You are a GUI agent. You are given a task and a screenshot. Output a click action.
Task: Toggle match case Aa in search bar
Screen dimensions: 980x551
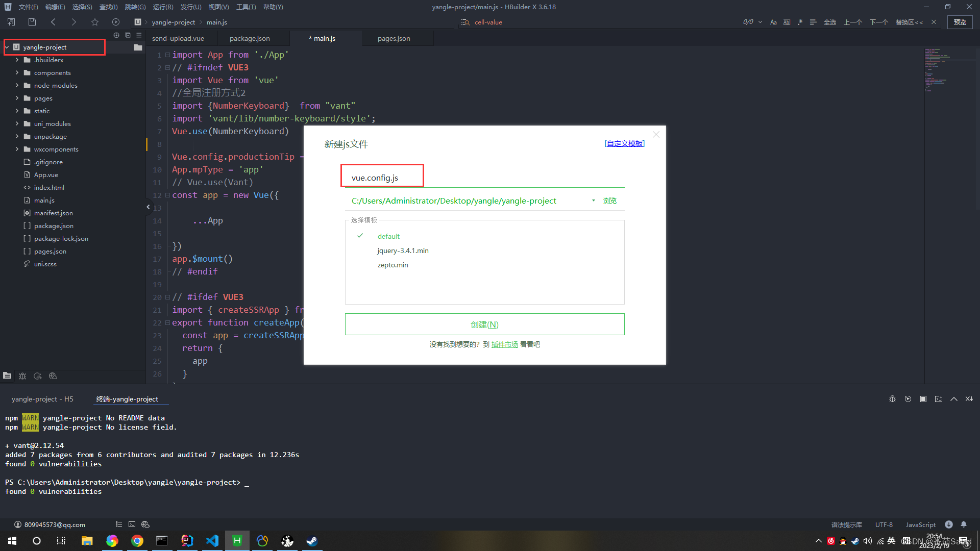coord(773,22)
